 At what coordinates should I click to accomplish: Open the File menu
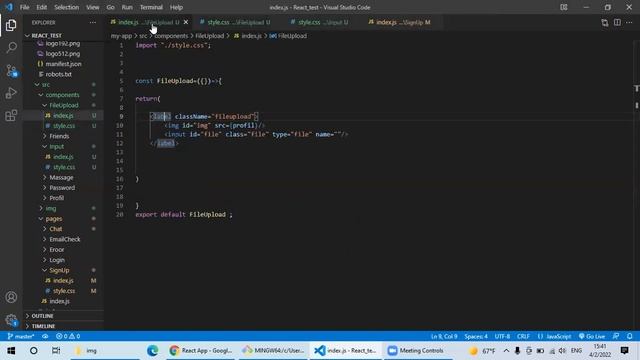(x=24, y=7)
